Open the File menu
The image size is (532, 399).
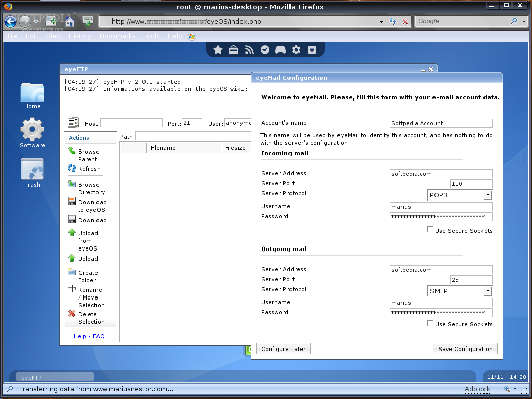pos(12,36)
